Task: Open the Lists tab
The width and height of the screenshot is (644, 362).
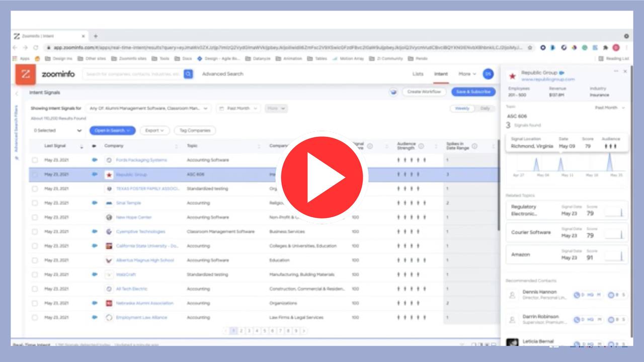Action: pos(418,74)
